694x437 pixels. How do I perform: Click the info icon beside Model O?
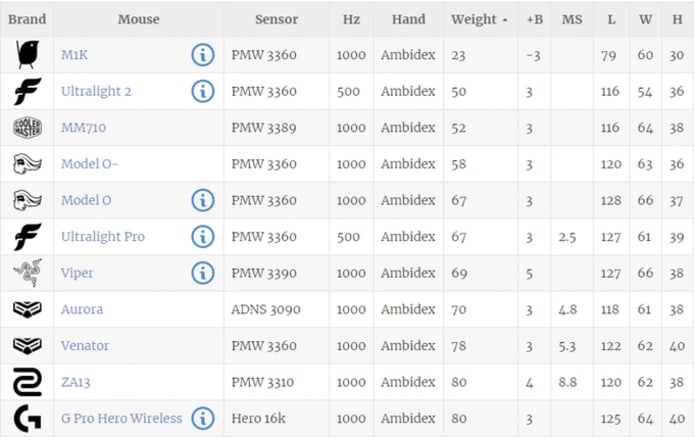coord(203,200)
